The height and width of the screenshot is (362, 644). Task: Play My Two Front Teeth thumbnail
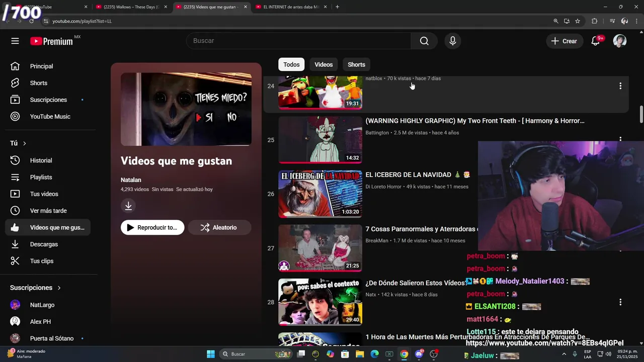pos(320,140)
